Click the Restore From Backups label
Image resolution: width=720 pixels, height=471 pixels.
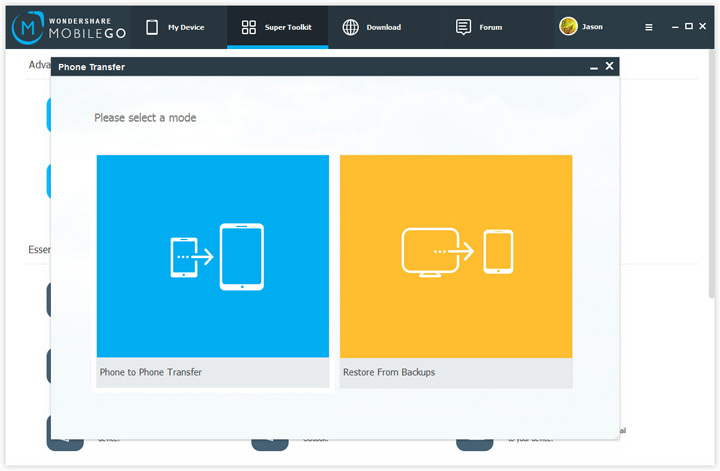[389, 372]
